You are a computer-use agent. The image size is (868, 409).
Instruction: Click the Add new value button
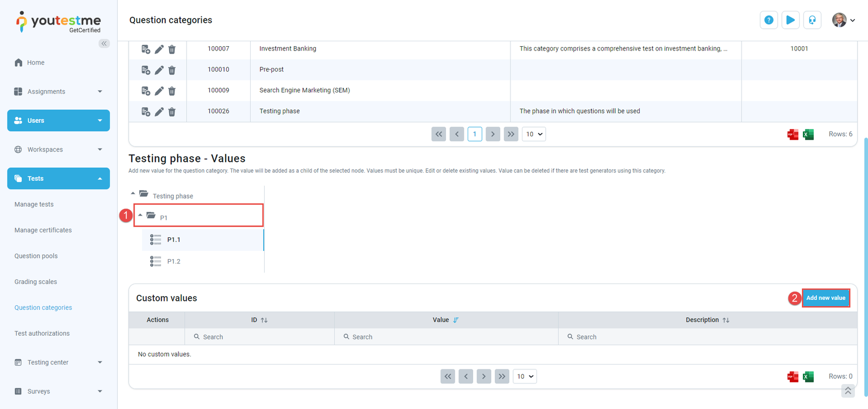pos(825,298)
